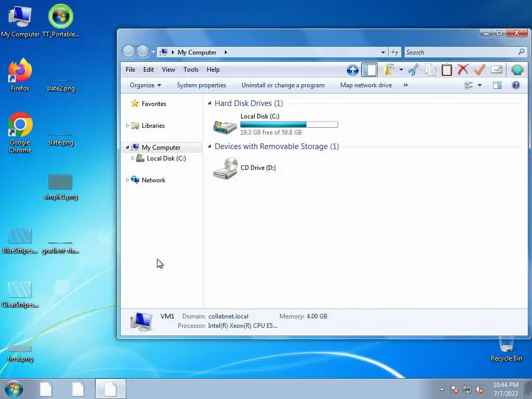Select the Recycle Bin desktop icon
532x399 pixels.
[506, 350]
